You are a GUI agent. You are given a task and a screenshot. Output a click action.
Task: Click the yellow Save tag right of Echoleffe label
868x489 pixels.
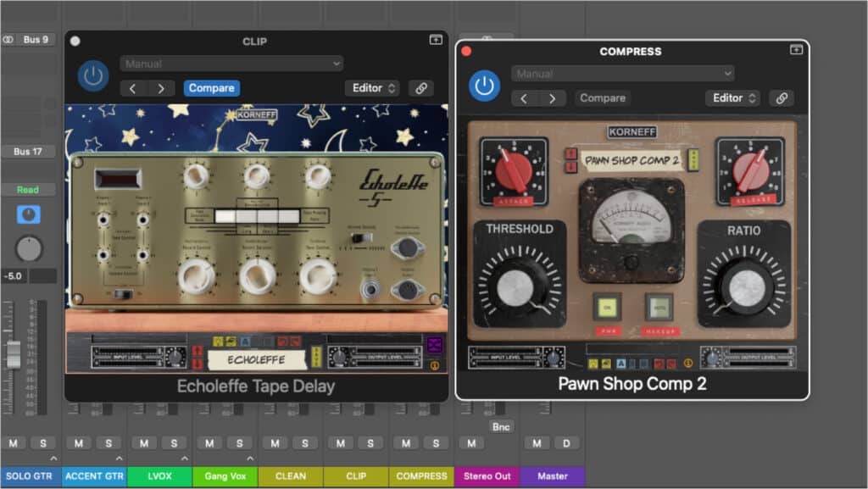[x=316, y=357]
